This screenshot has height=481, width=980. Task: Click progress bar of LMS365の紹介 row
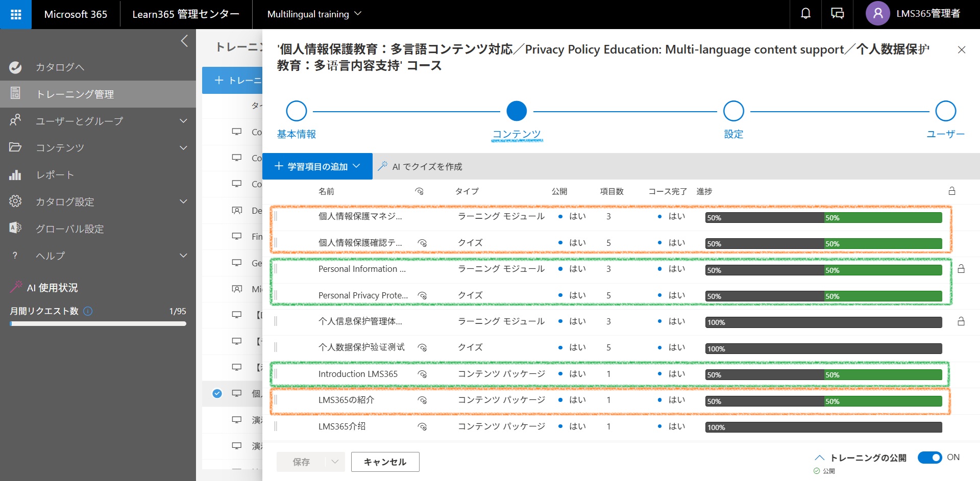click(x=824, y=401)
